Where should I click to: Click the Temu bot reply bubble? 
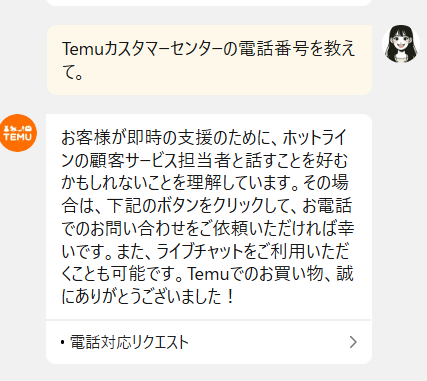pos(209,239)
